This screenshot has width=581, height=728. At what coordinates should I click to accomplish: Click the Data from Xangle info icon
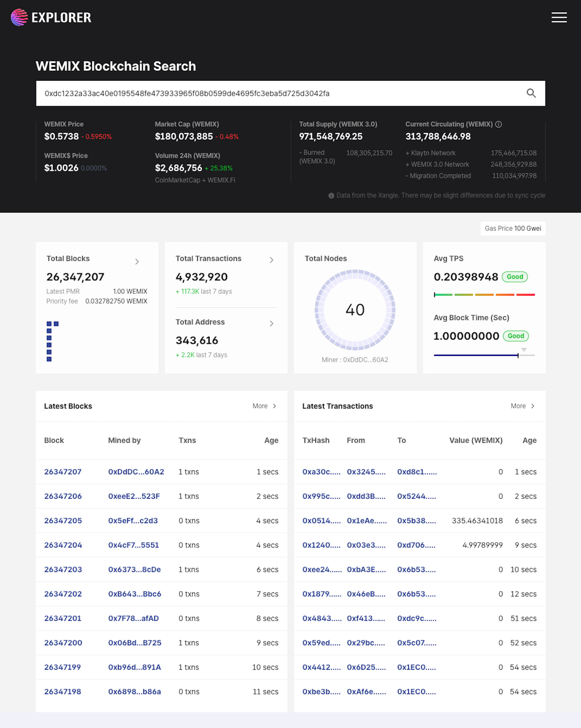click(x=331, y=196)
